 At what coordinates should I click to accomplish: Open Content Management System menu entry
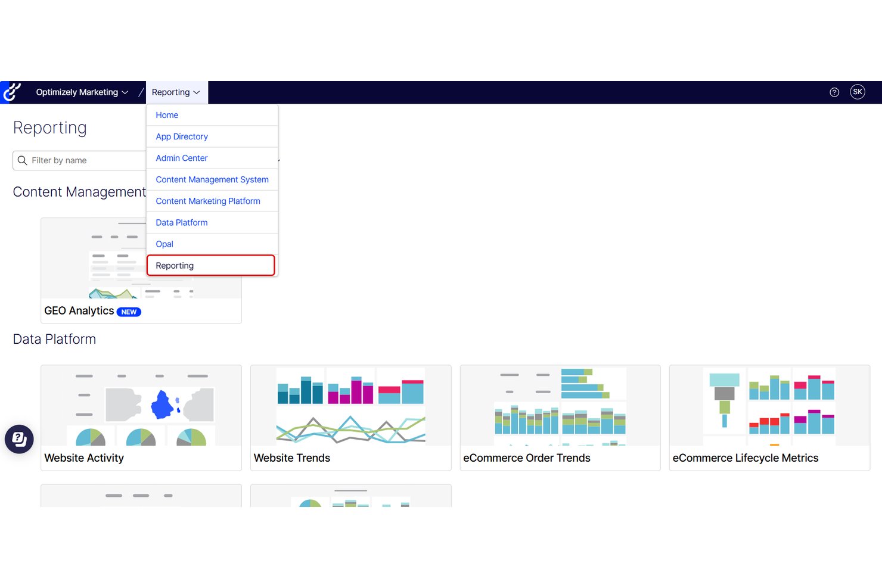coord(212,179)
